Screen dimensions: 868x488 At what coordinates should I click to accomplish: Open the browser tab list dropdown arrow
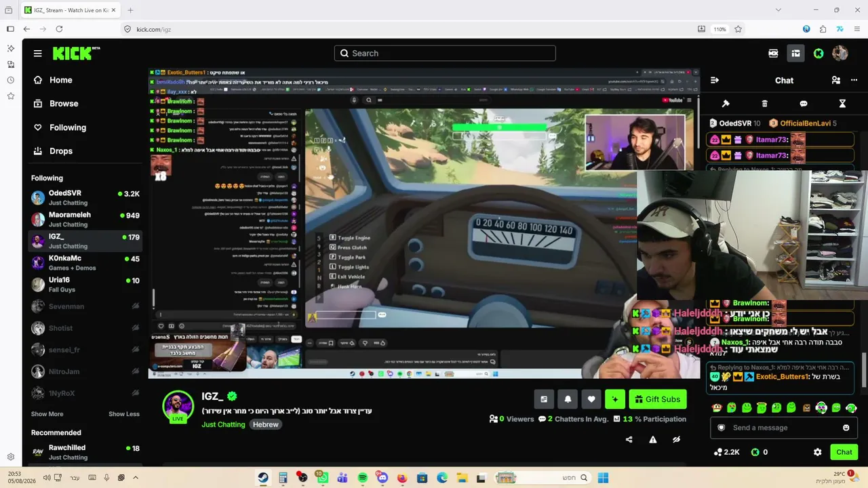(778, 10)
